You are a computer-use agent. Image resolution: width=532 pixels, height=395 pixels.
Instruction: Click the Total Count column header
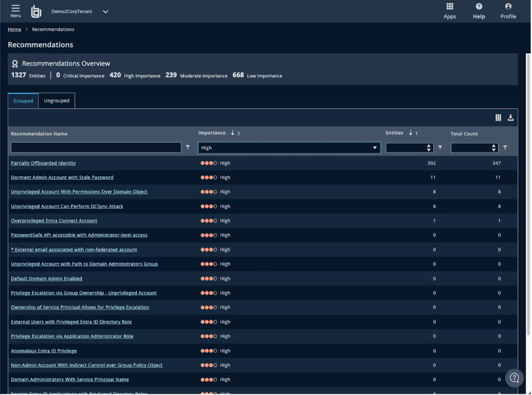pos(464,134)
